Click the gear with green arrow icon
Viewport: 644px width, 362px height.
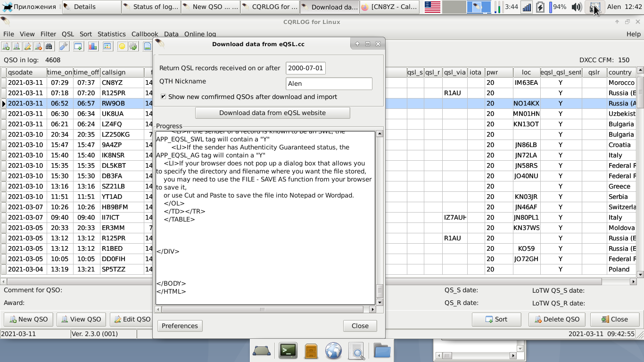pyautogui.click(x=133, y=46)
